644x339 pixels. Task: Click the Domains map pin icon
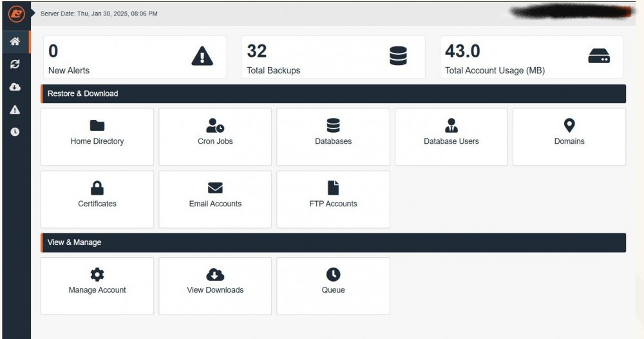pyautogui.click(x=569, y=125)
